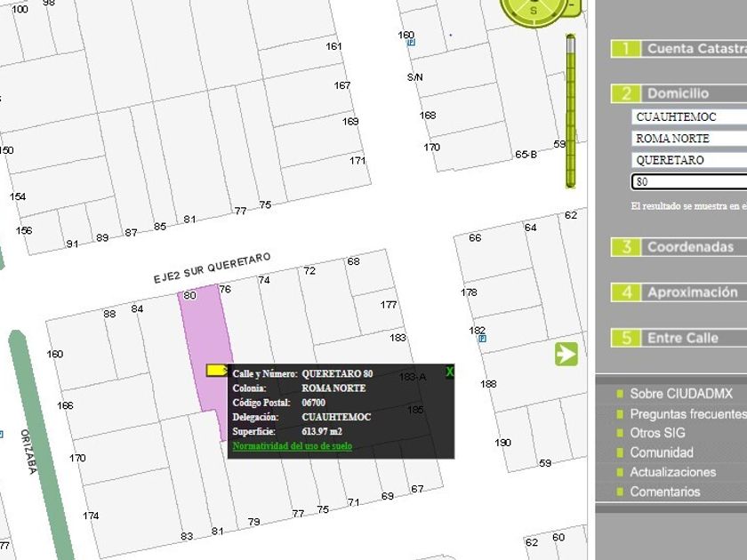Click the EJE2 SUR QUERETARO street label
Screen dimensions: 747x560
coord(212,268)
